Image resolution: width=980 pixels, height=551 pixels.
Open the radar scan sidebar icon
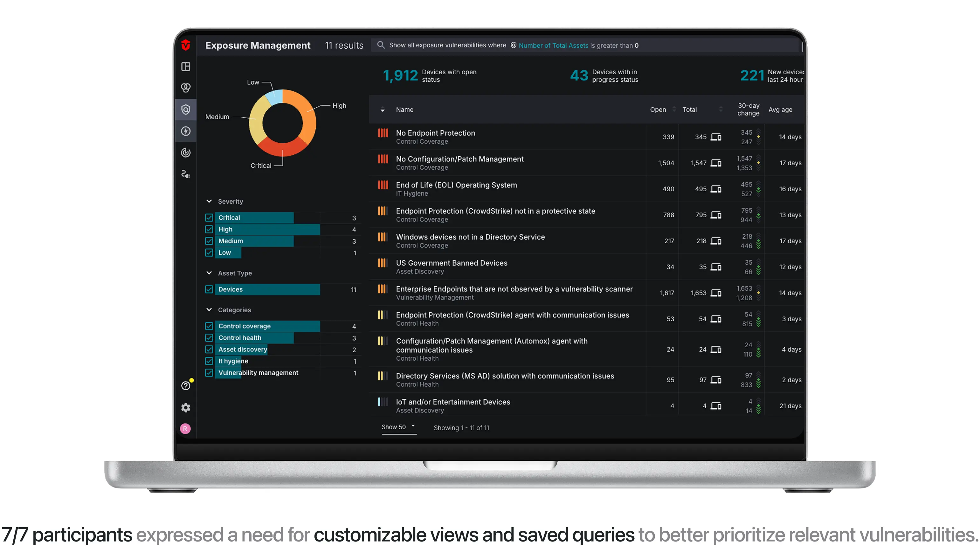(186, 153)
